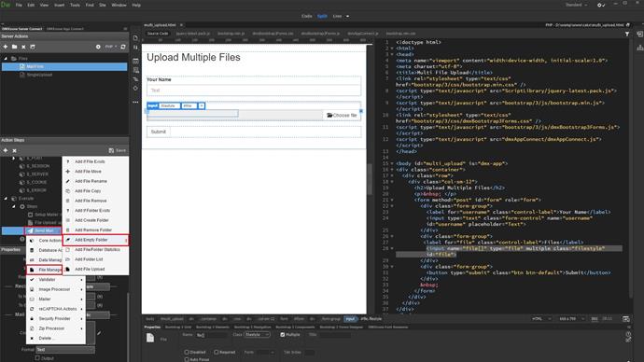The image size is (644, 362).
Task: Click the filter icon above code view
Action: (x=627, y=35)
